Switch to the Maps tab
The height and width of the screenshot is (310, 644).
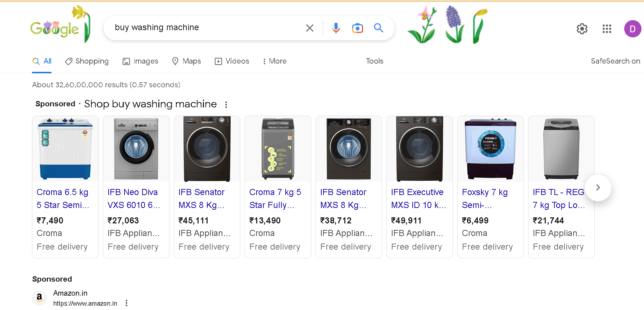(x=186, y=61)
